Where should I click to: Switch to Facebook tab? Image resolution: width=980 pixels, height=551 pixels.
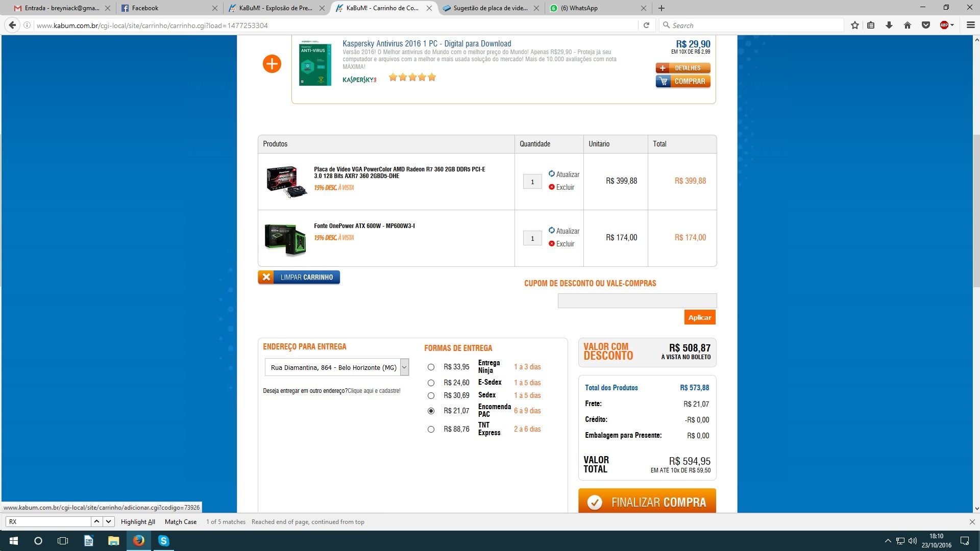[x=168, y=8]
